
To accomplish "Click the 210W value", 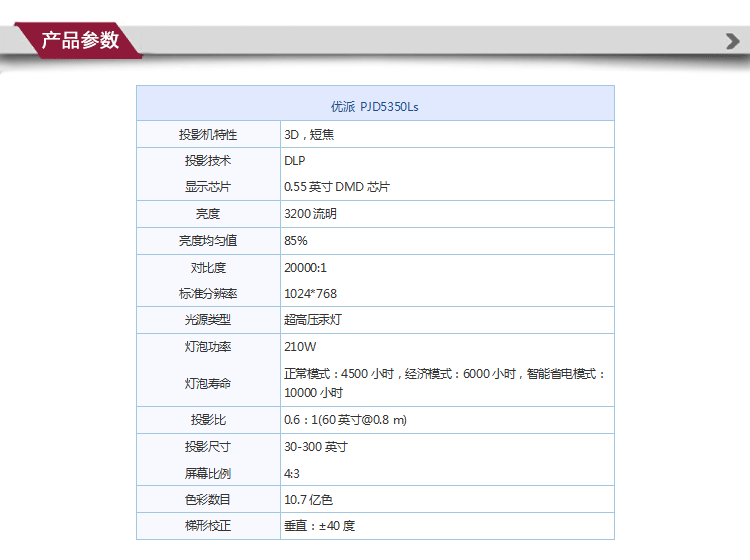I will (x=300, y=346).
